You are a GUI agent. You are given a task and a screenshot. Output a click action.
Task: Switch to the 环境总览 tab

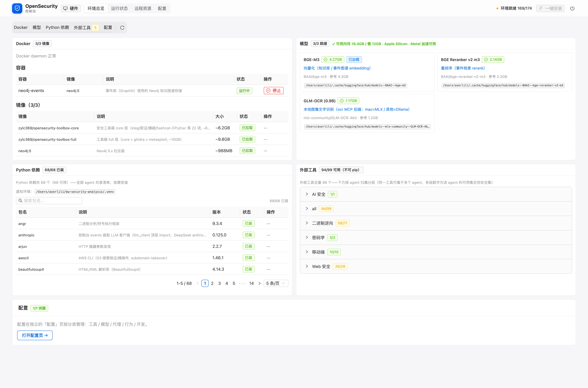pyautogui.click(x=96, y=8)
